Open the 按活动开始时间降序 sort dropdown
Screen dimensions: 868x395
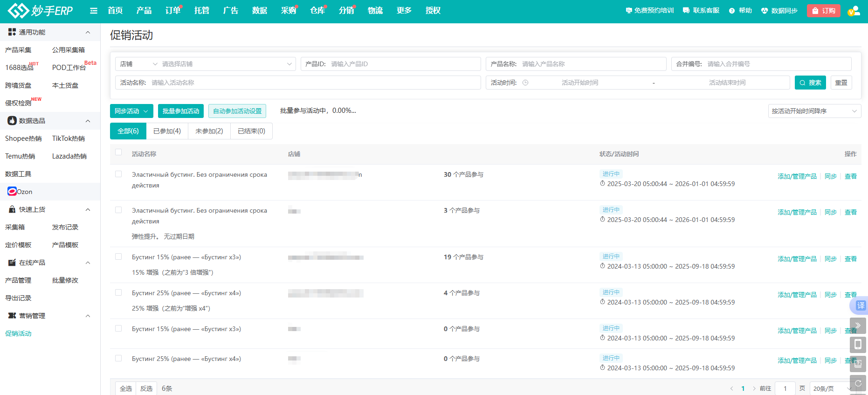tap(814, 111)
